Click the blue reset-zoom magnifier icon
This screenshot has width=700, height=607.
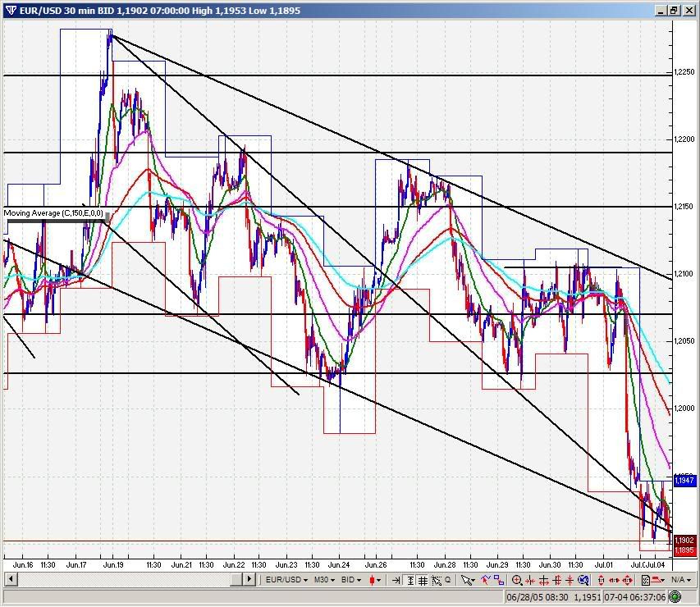583,580
